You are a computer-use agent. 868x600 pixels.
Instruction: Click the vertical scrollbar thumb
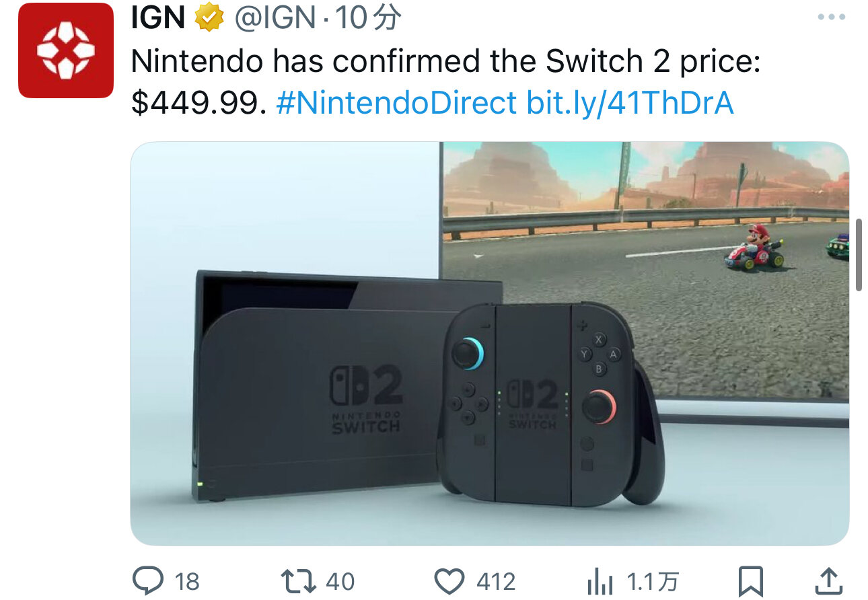coord(859,254)
